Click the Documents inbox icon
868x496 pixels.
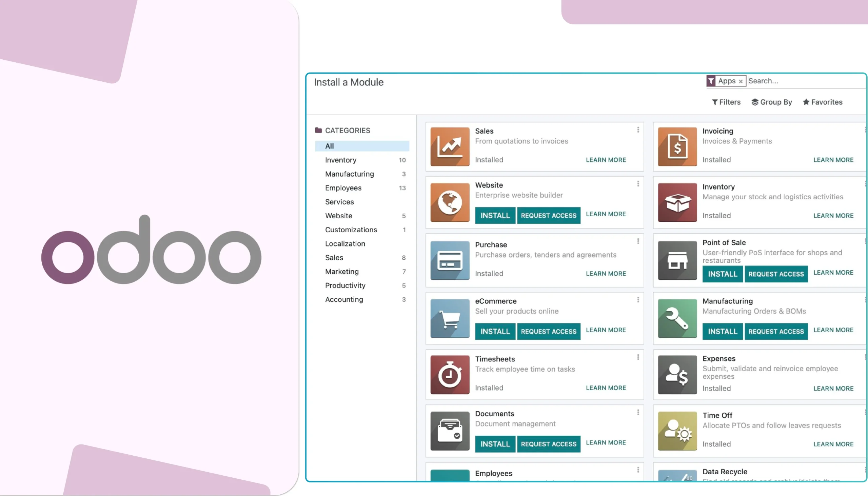coord(449,431)
